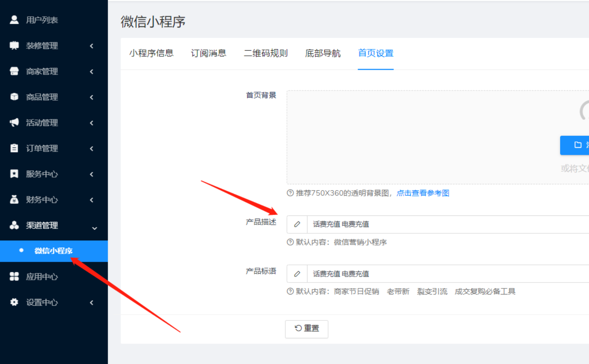Click the folder icon on blue upload button
Viewport: 589px width, 364px height.
coord(578,145)
